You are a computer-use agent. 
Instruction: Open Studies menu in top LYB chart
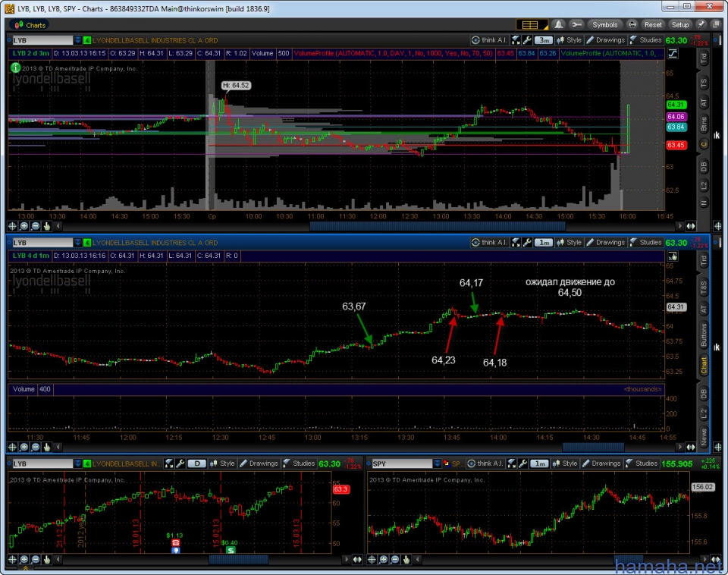point(645,40)
